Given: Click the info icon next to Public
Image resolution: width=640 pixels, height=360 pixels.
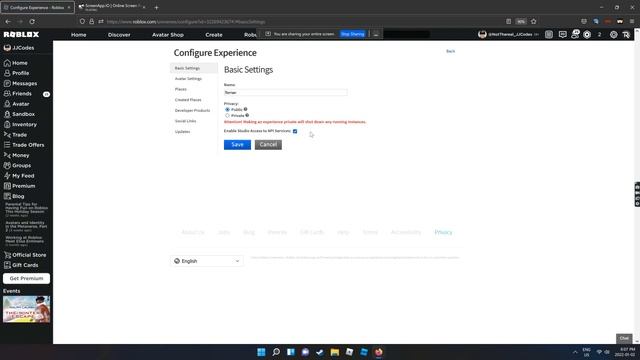Looking at the screenshot, I should (245, 109).
